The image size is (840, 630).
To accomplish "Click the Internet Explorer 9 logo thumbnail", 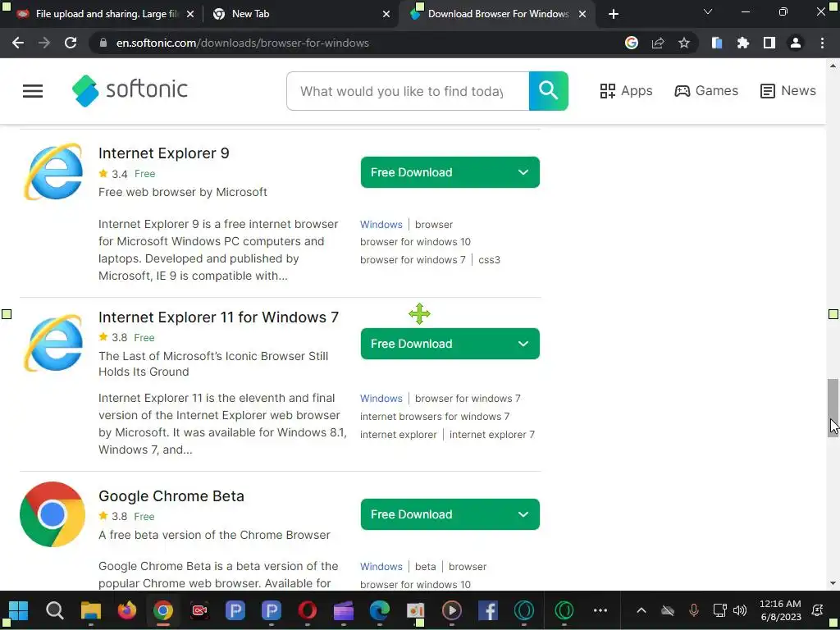I will pyautogui.click(x=53, y=171).
